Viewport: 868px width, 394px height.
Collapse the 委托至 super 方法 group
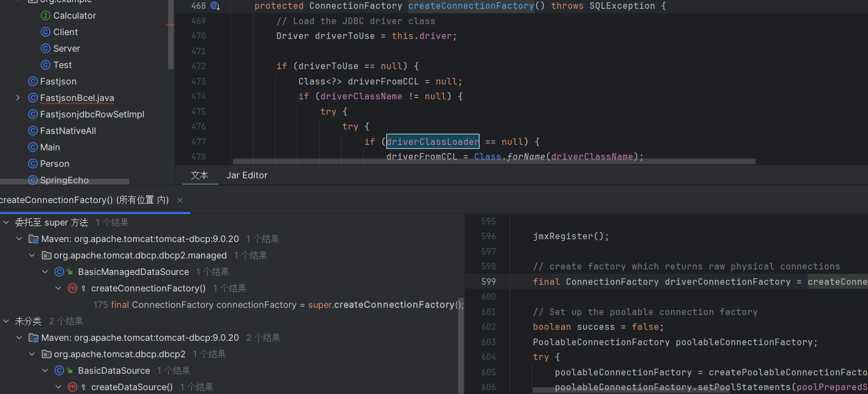(6, 222)
